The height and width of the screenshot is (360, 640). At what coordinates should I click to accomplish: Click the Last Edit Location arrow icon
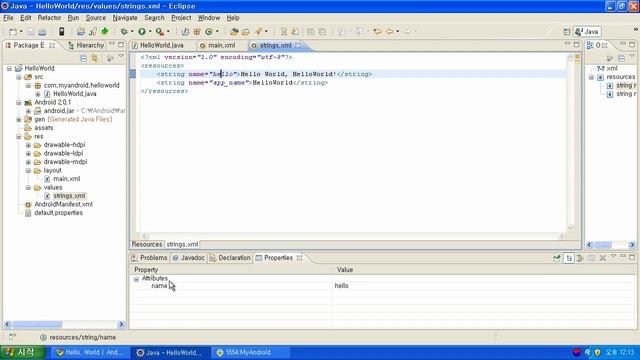tap(377, 31)
